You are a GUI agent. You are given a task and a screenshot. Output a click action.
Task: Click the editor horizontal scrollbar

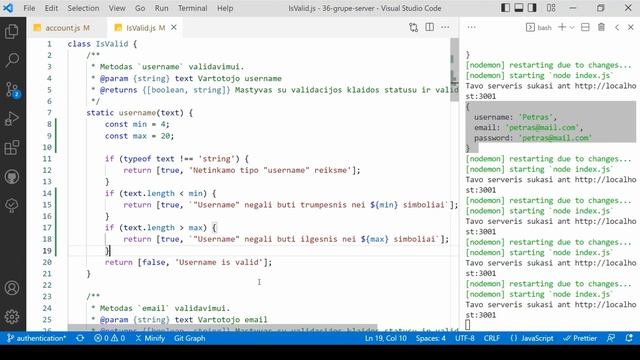tap(222, 328)
